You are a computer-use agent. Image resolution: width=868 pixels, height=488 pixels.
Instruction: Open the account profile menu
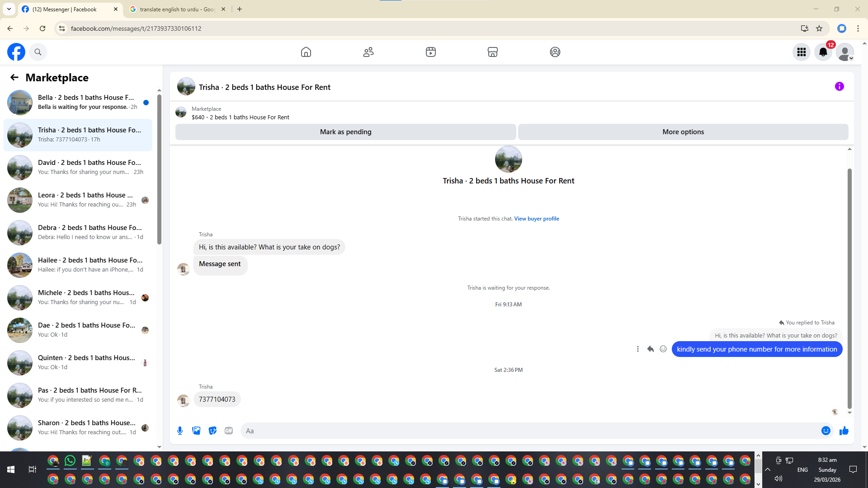[845, 52]
